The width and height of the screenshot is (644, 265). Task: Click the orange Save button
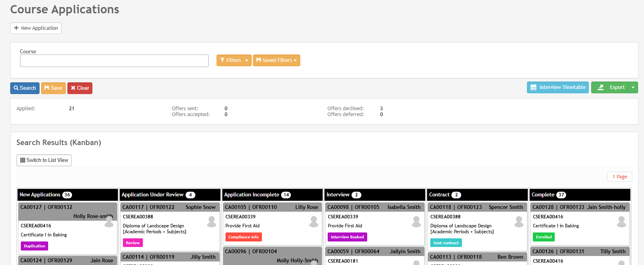53,88
